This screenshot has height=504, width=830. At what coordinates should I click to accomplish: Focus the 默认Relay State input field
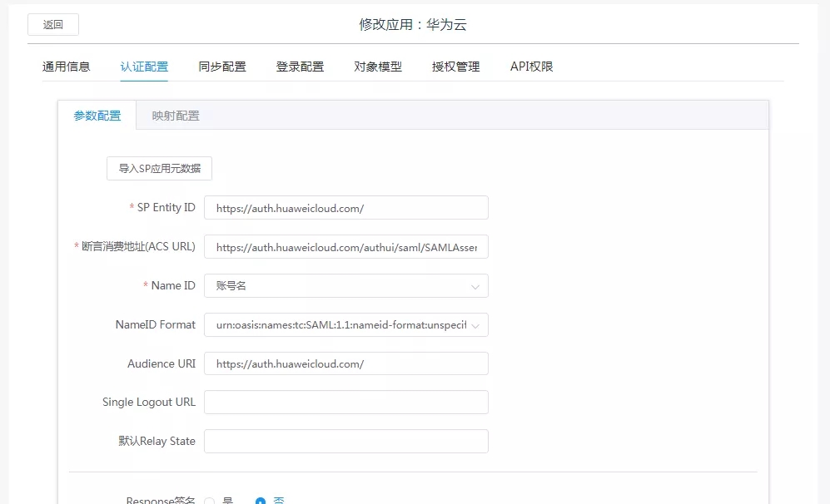346,441
